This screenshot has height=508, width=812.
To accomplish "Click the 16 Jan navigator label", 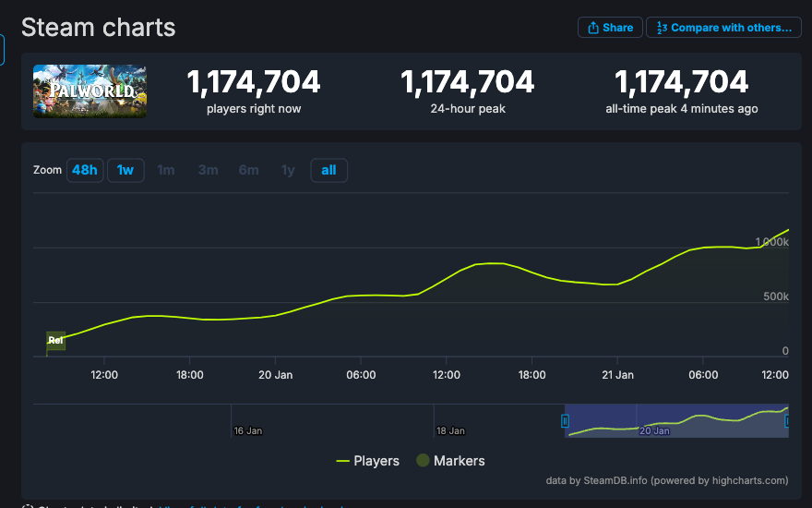I will point(247,430).
